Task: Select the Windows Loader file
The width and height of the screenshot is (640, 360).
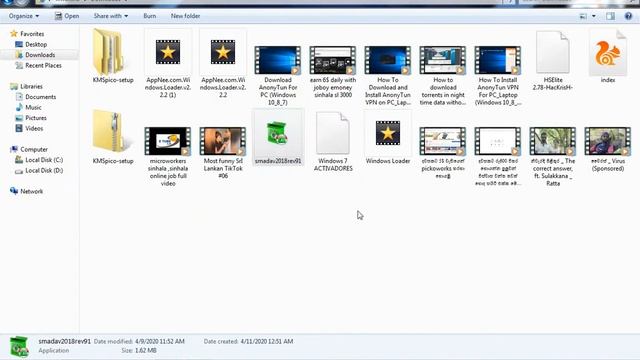Action: pyautogui.click(x=388, y=137)
